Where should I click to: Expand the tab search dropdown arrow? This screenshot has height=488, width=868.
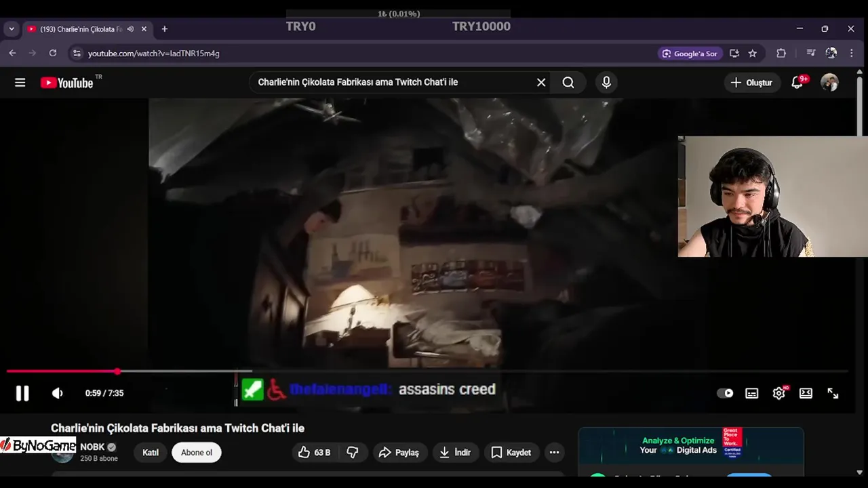tap(12, 29)
